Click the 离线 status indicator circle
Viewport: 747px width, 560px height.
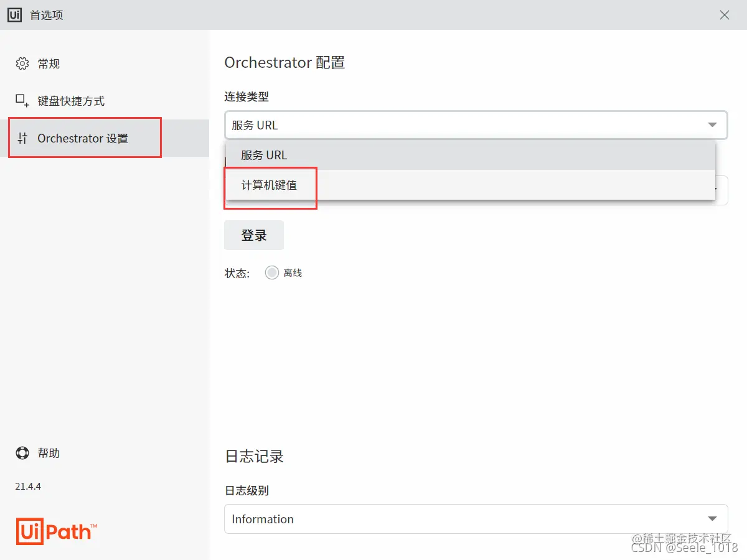tap(271, 272)
